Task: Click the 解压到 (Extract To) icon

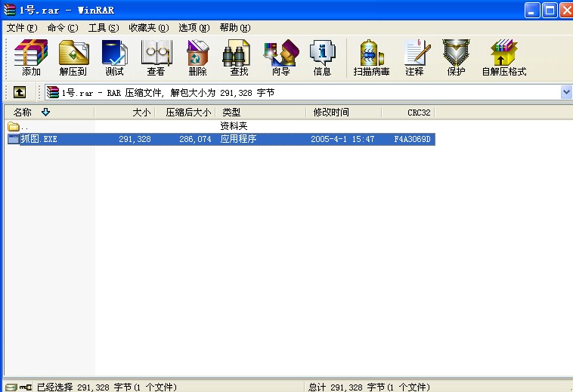Action: click(x=73, y=57)
